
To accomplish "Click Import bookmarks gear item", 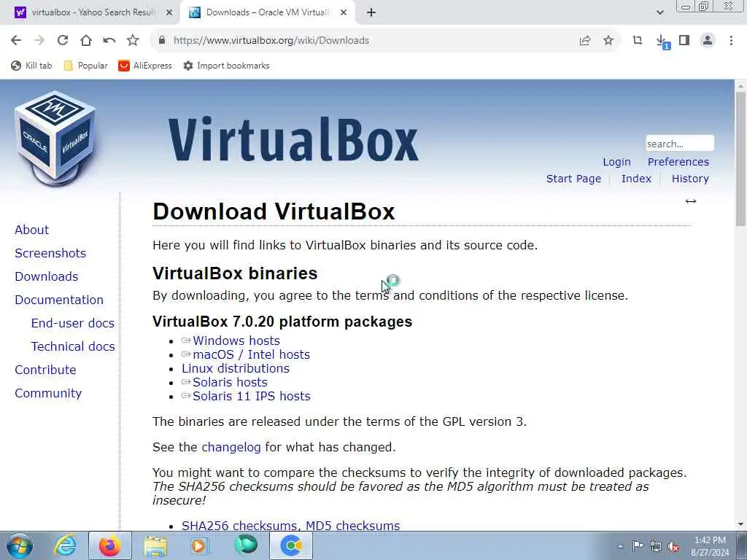I will pyautogui.click(x=227, y=66).
